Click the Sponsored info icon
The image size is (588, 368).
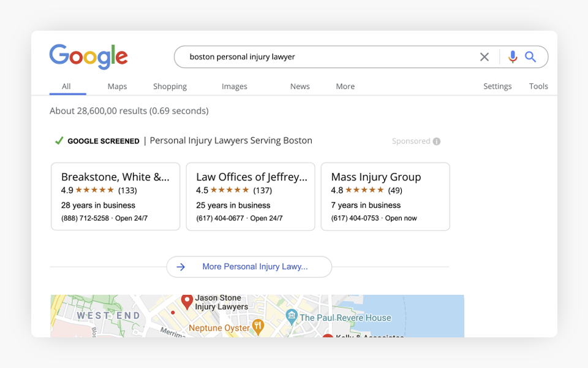tap(437, 141)
